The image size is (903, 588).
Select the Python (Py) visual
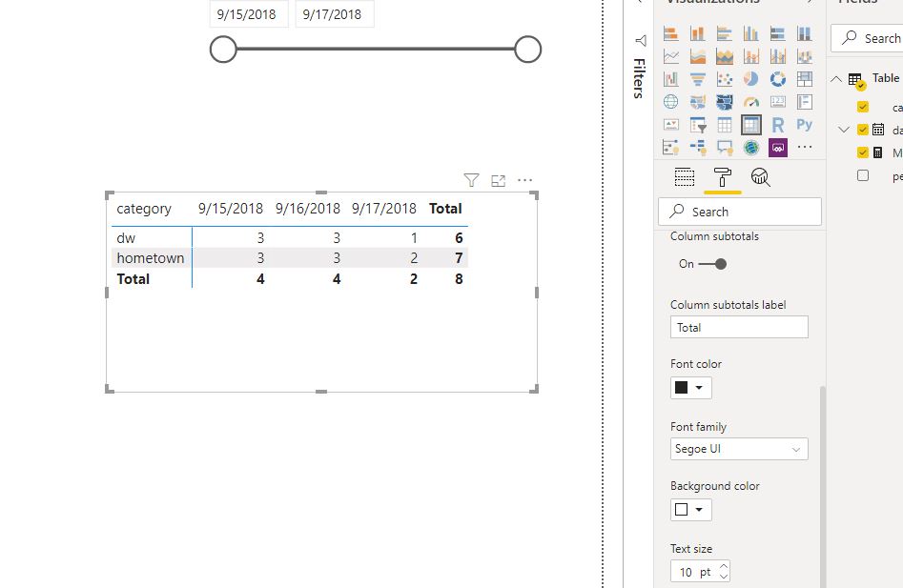tap(805, 125)
